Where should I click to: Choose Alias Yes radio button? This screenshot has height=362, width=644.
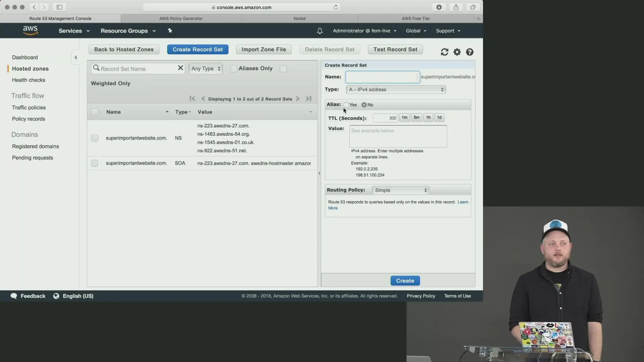[346, 105]
